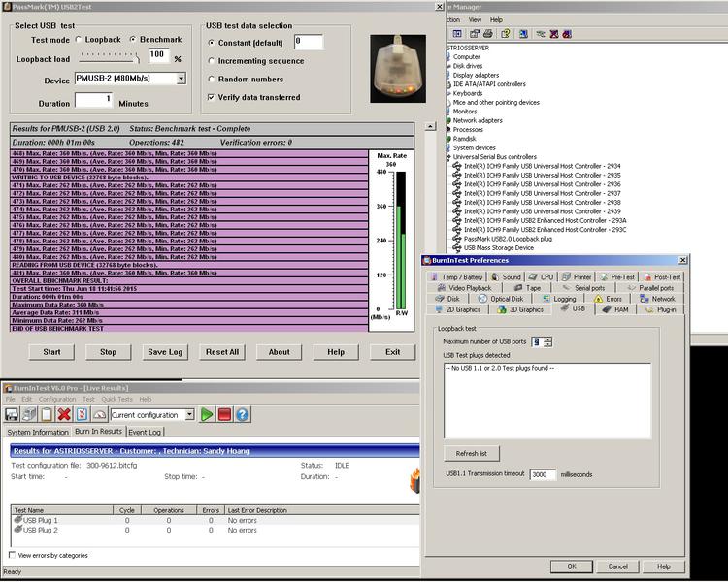
Task: Select the Loopback test mode radio button
Action: point(79,40)
